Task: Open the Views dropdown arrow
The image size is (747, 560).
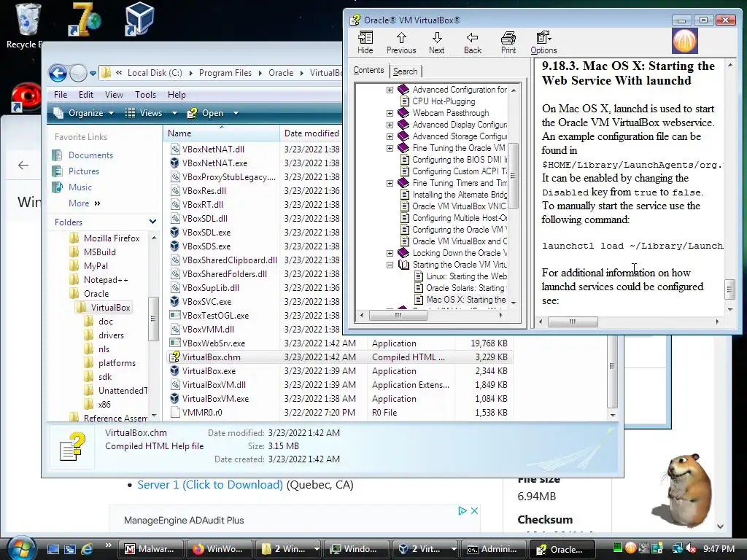Action: tap(174, 113)
